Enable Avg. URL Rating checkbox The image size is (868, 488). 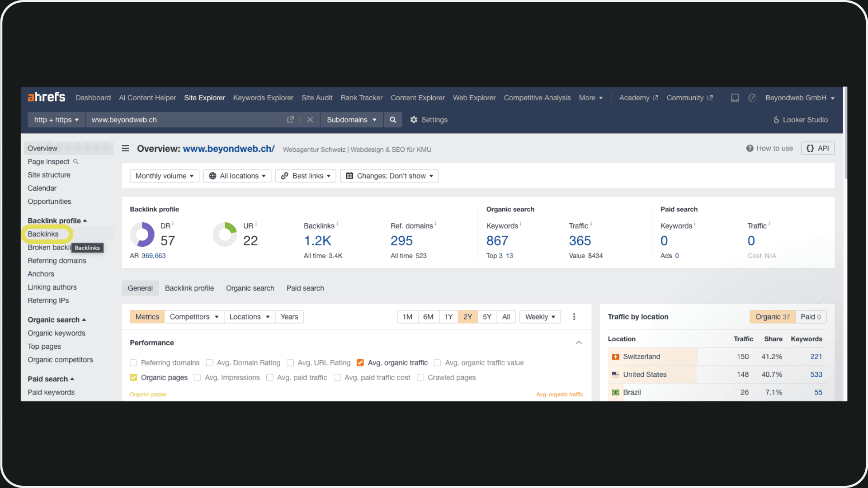pyautogui.click(x=290, y=363)
